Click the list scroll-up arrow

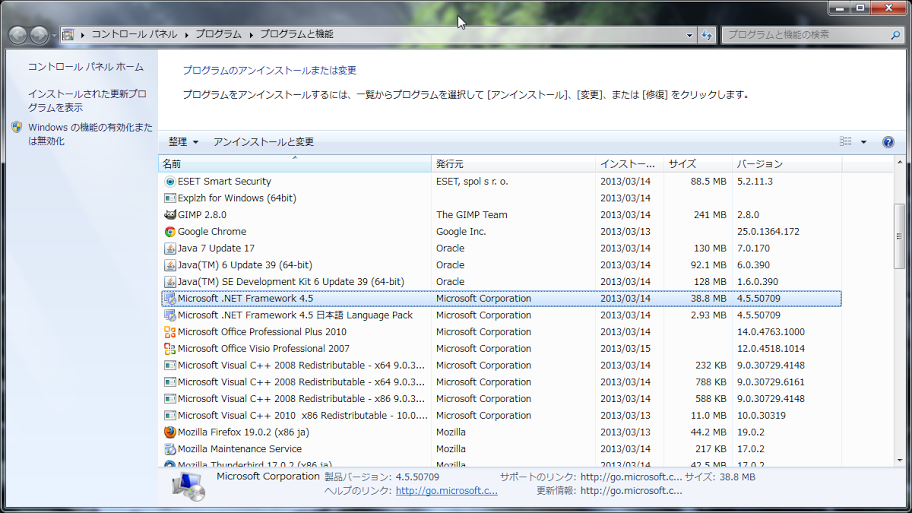(899, 163)
